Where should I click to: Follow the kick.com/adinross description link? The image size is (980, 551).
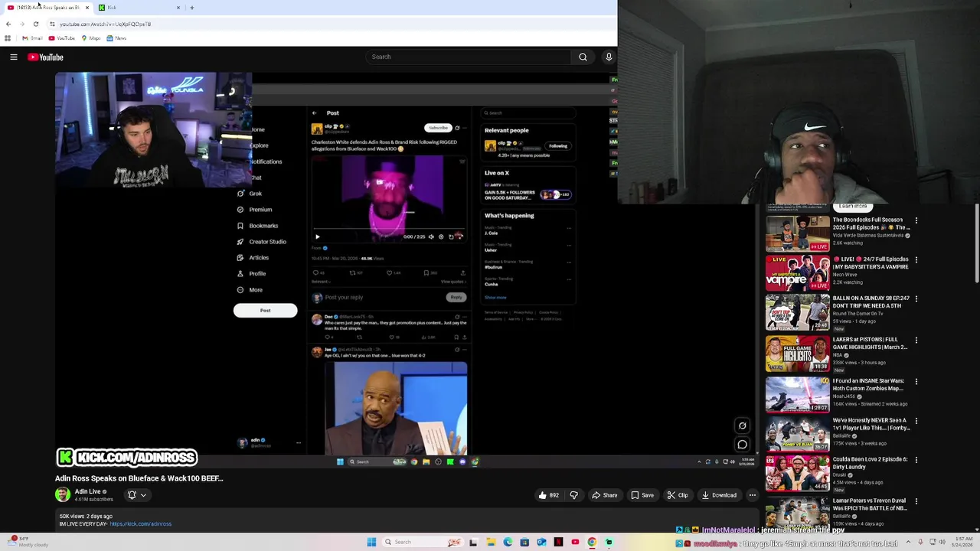[141, 524]
